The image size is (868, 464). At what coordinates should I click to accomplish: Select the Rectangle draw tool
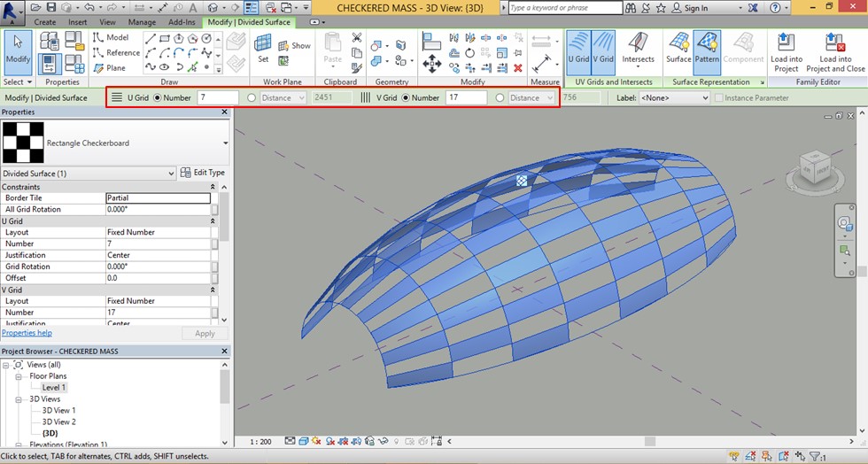coord(165,38)
